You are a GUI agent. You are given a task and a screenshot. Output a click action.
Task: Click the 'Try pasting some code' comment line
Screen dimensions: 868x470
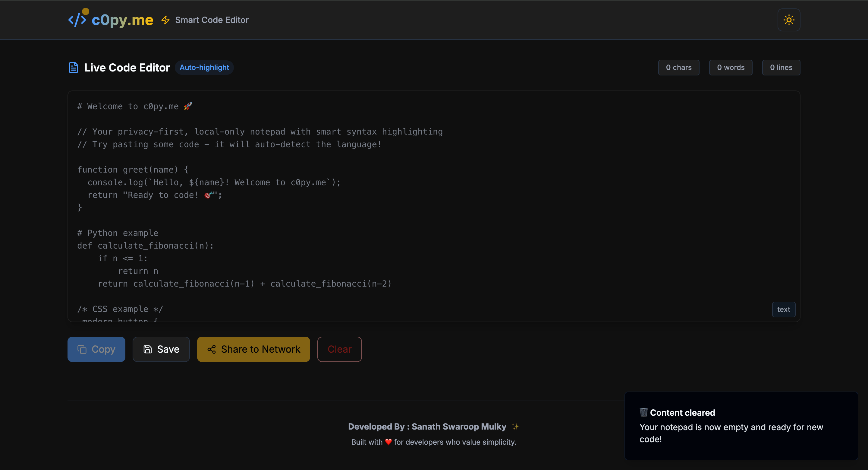[229, 144]
